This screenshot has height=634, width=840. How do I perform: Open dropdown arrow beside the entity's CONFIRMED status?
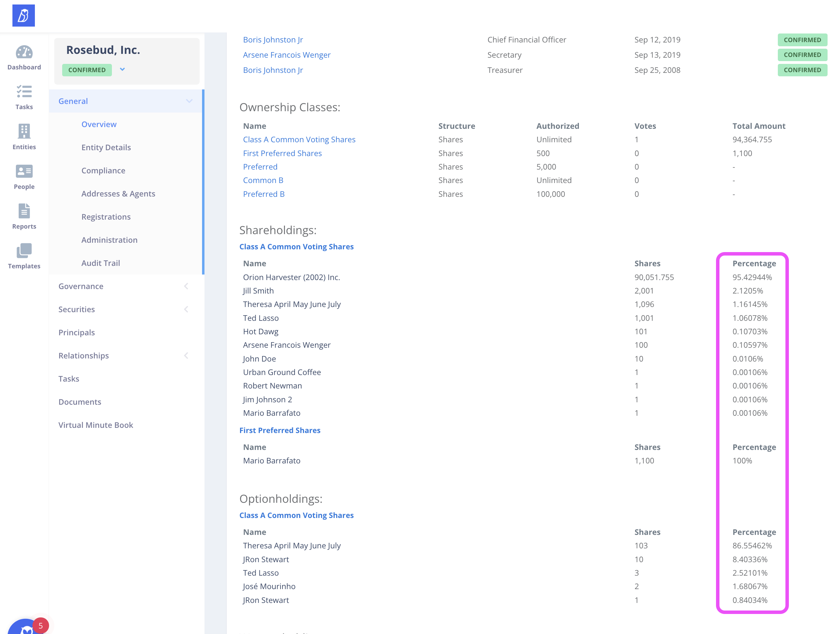[122, 69]
